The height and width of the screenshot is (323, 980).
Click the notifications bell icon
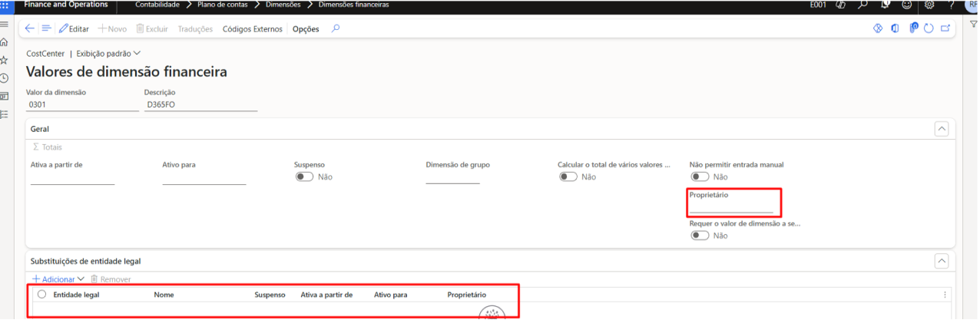[885, 5]
